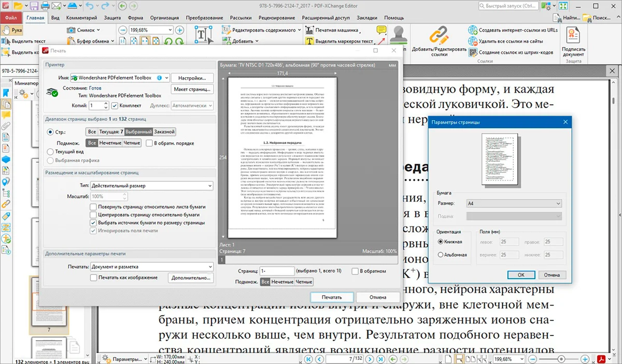The image size is (622, 364).
Task: Select the Альбомная orientation radio button
Action: [x=441, y=255]
